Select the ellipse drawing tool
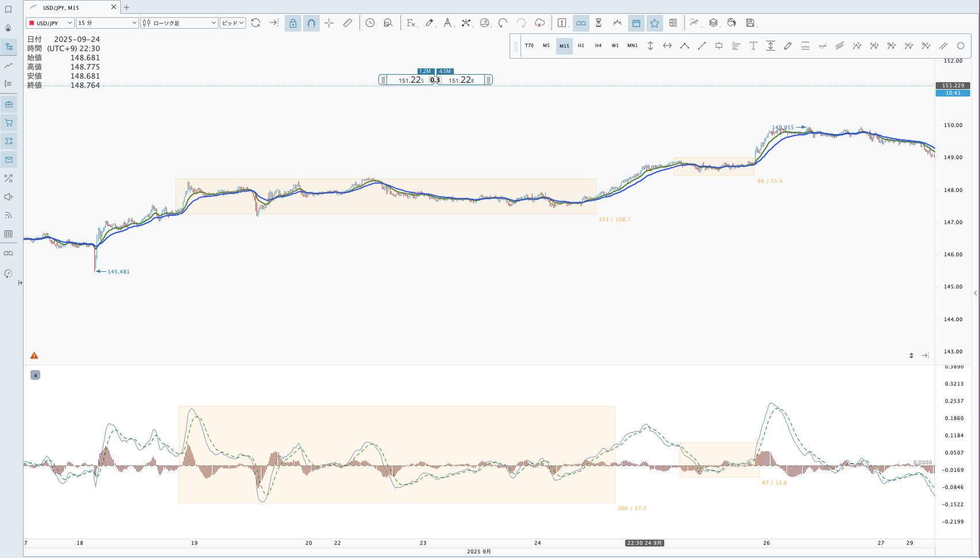The width and height of the screenshot is (980, 558). pos(960,46)
